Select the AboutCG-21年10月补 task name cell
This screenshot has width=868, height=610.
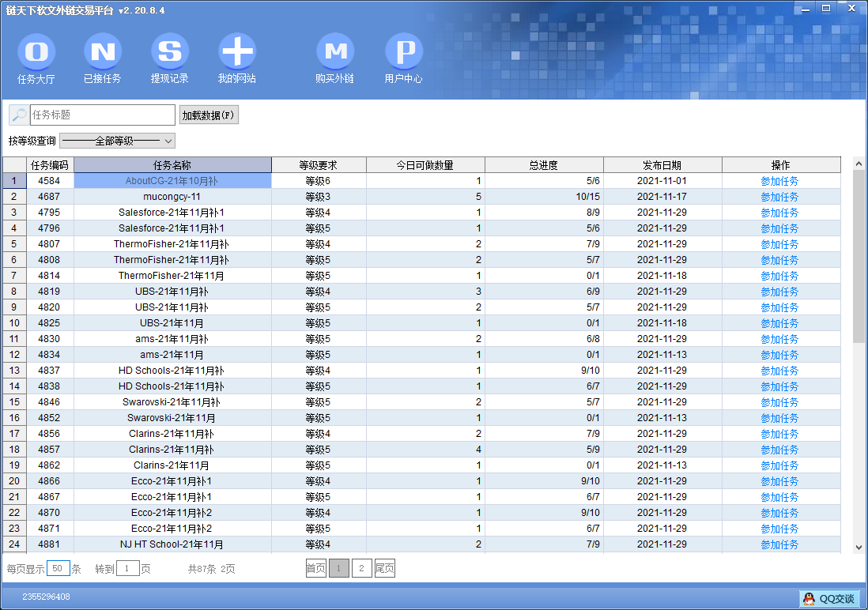coord(172,181)
